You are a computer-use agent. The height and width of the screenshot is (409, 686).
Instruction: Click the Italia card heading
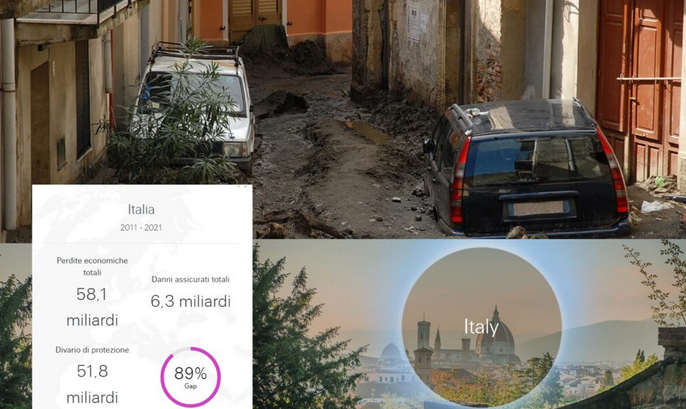(x=141, y=210)
